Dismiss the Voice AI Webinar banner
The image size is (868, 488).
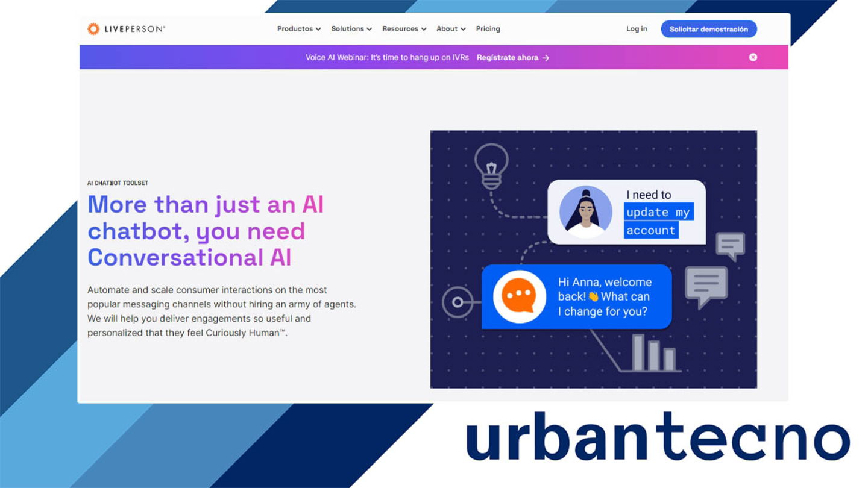click(x=753, y=57)
